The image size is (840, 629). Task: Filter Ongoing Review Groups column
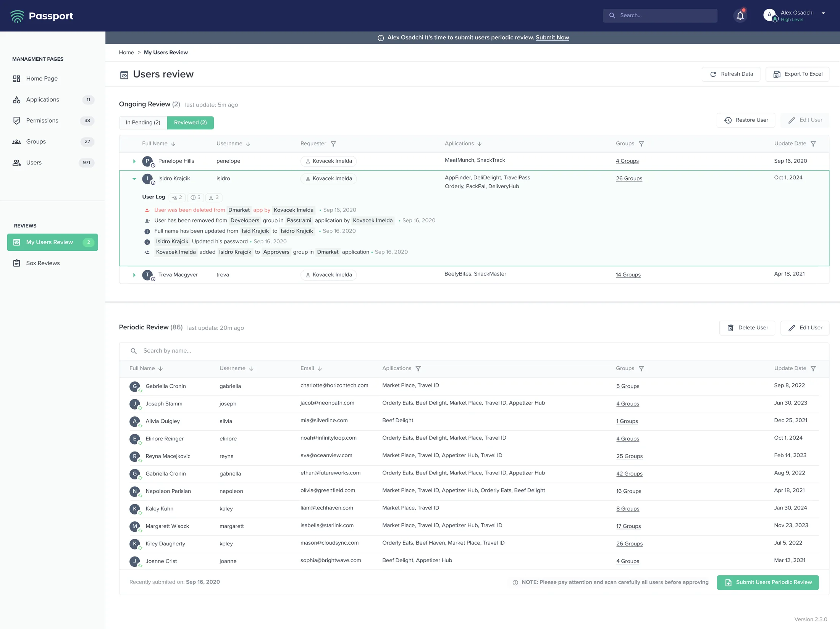click(x=641, y=144)
